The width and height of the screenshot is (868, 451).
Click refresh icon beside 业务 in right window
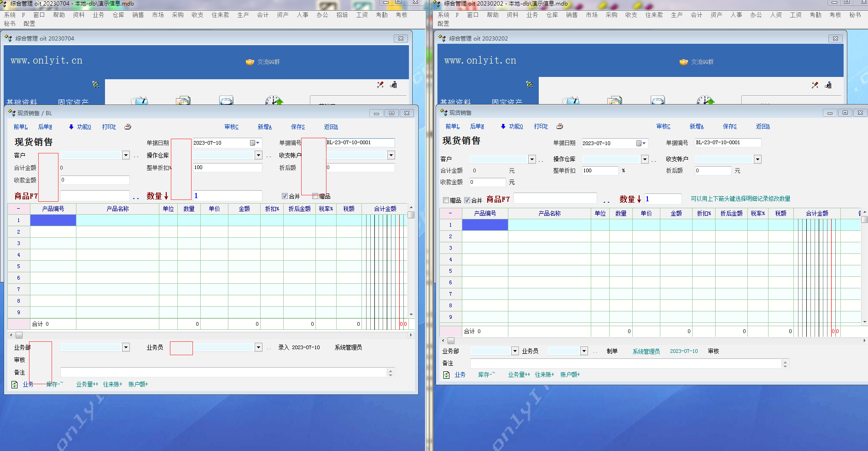(446, 375)
